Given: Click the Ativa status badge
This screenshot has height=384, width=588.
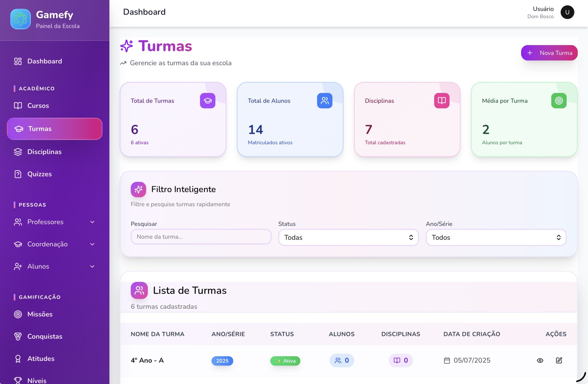Looking at the screenshot, I should 285,361.
